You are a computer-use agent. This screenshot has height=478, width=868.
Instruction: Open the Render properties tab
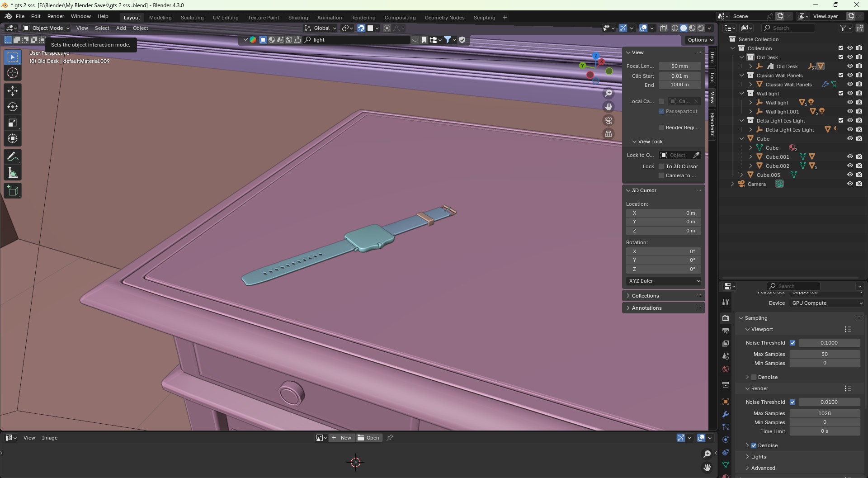(x=726, y=318)
